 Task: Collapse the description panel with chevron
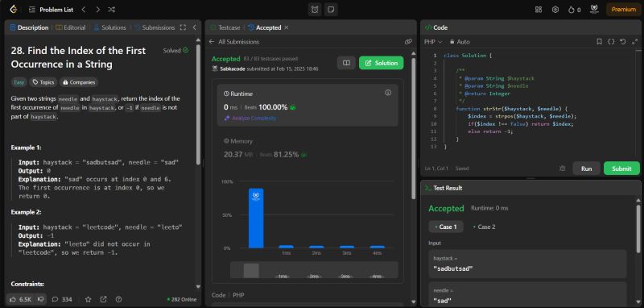[194, 27]
